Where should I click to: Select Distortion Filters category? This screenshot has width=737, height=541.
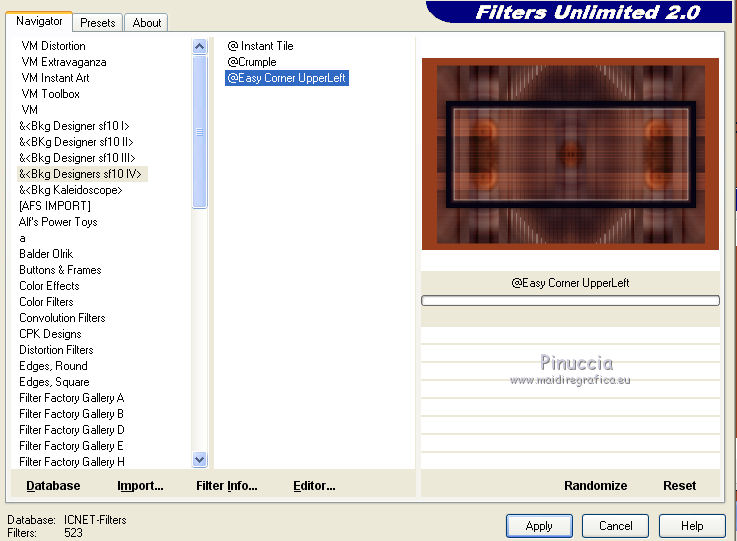(56, 350)
